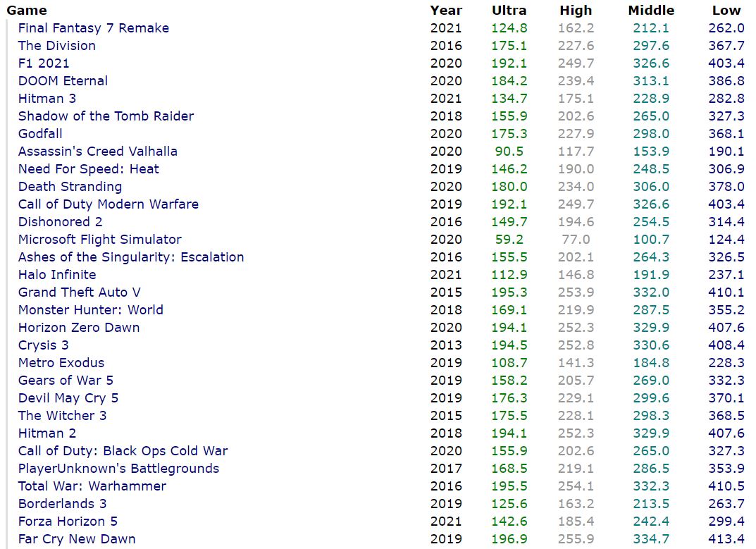
Task: Click the Middle column header
Action: point(651,10)
